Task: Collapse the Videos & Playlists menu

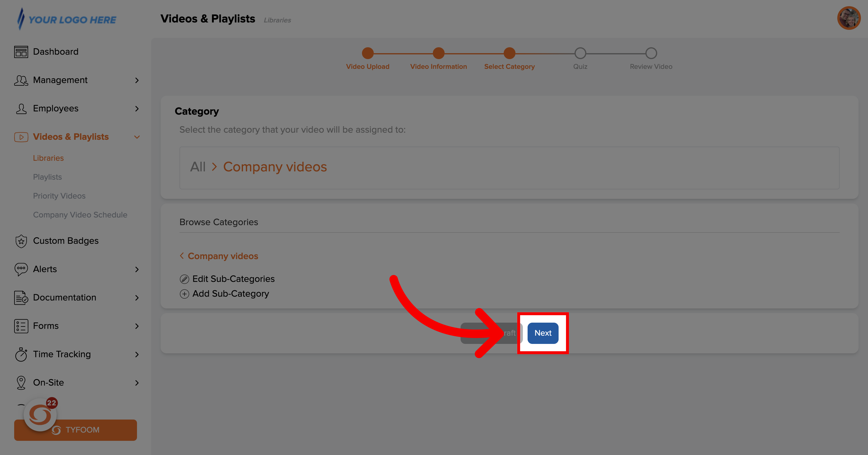Action: pos(137,137)
